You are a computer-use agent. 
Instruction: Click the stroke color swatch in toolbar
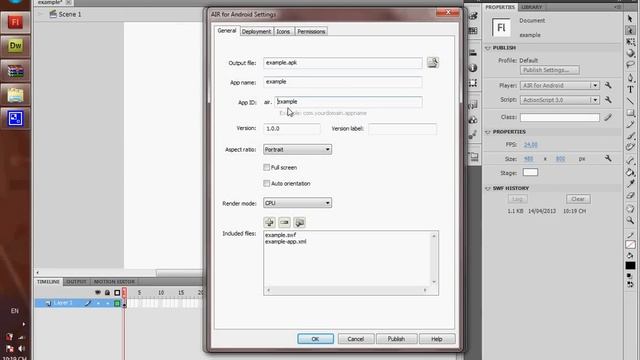pyautogui.click(x=630, y=244)
